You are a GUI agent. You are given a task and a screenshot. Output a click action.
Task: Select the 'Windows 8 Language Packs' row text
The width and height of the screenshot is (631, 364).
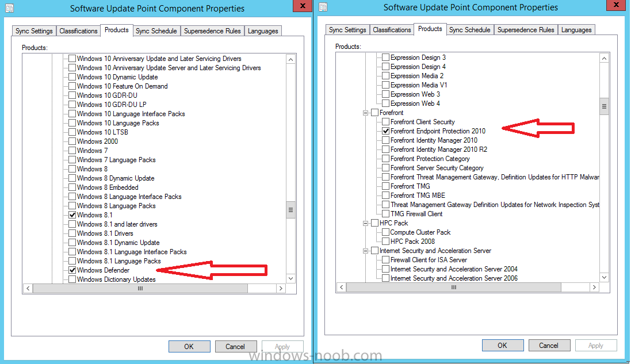coord(116,206)
